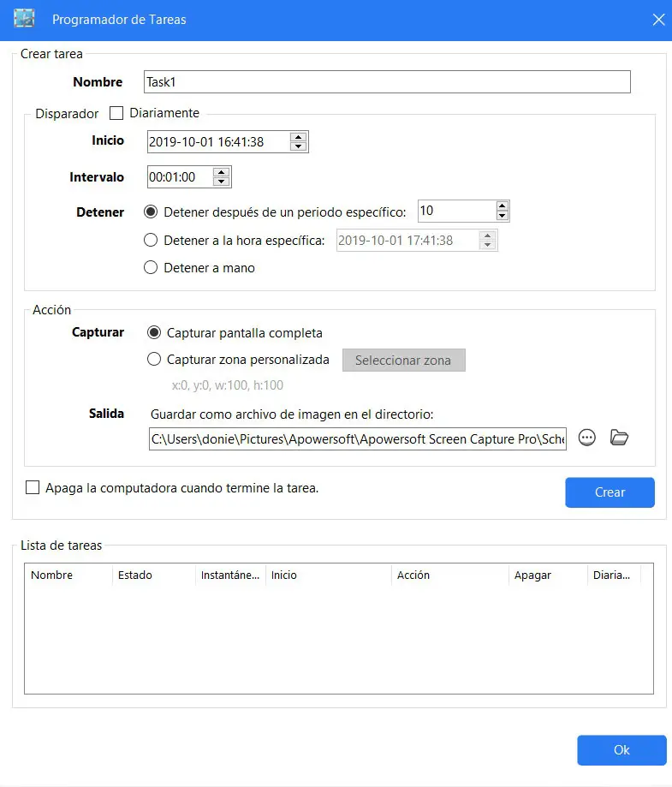Choose Capturar zona personalizada
Viewport: 672px width, 787px height.
(x=154, y=360)
